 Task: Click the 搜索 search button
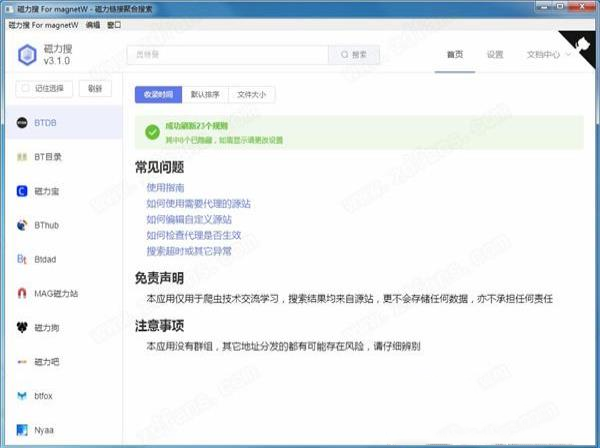point(354,55)
